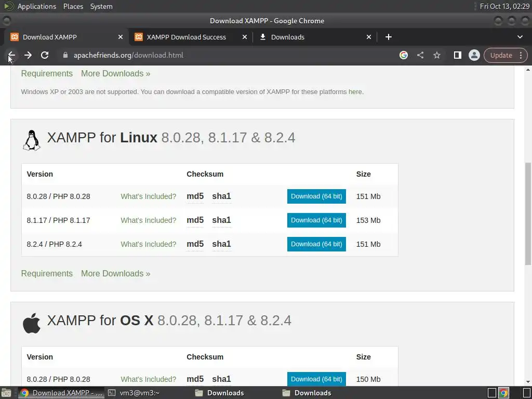The width and height of the screenshot is (532, 399).
Task: Click the browser forward arrow
Action: tap(28, 55)
